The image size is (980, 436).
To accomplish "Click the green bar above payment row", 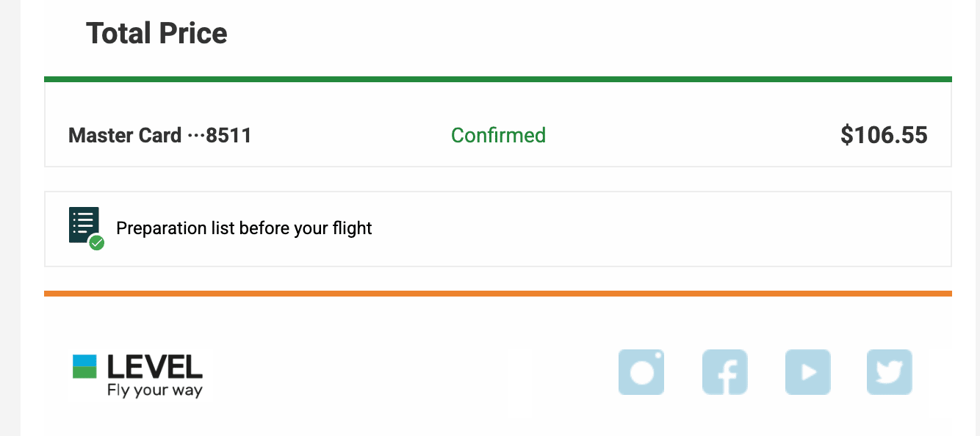I will pos(498,79).
